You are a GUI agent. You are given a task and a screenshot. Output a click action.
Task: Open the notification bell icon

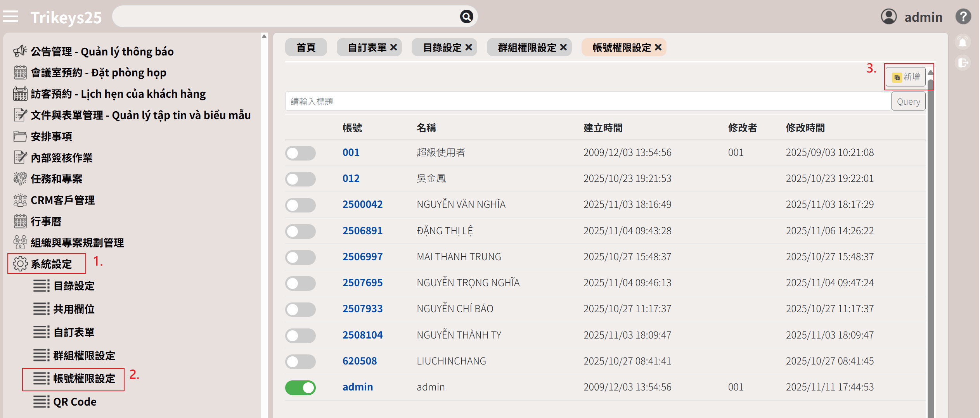click(x=963, y=42)
